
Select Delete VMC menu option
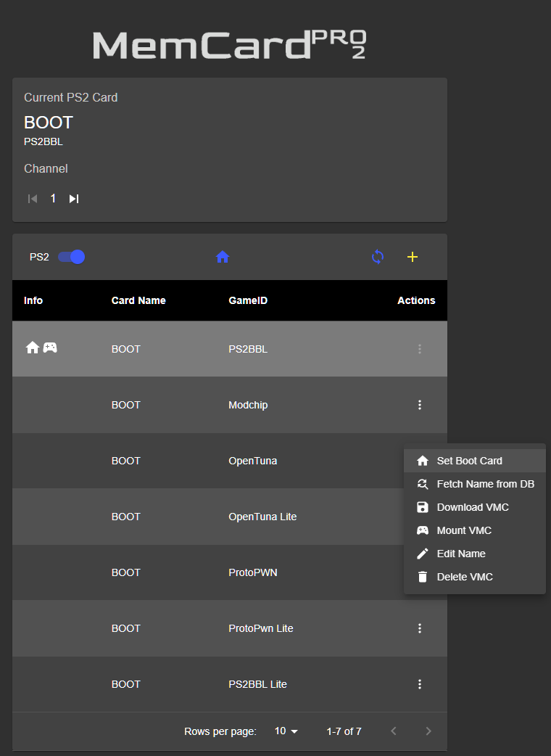pos(465,577)
